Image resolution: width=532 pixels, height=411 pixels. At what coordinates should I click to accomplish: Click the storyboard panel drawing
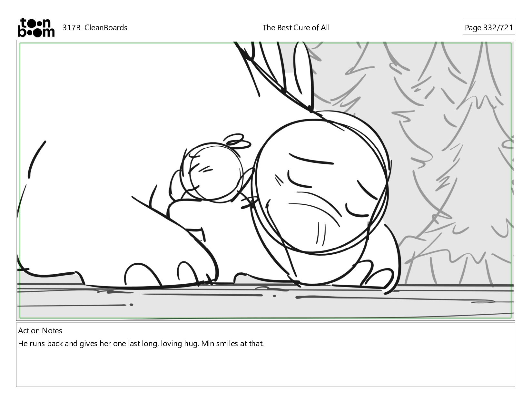[x=265, y=180]
